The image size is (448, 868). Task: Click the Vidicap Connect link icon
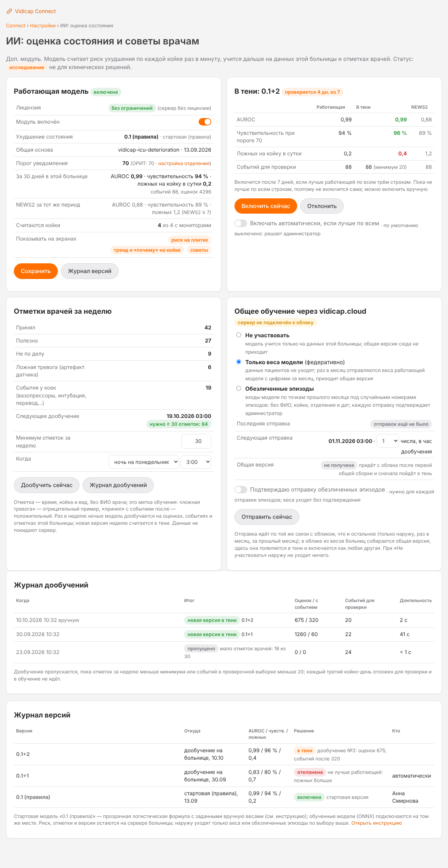click(x=9, y=11)
